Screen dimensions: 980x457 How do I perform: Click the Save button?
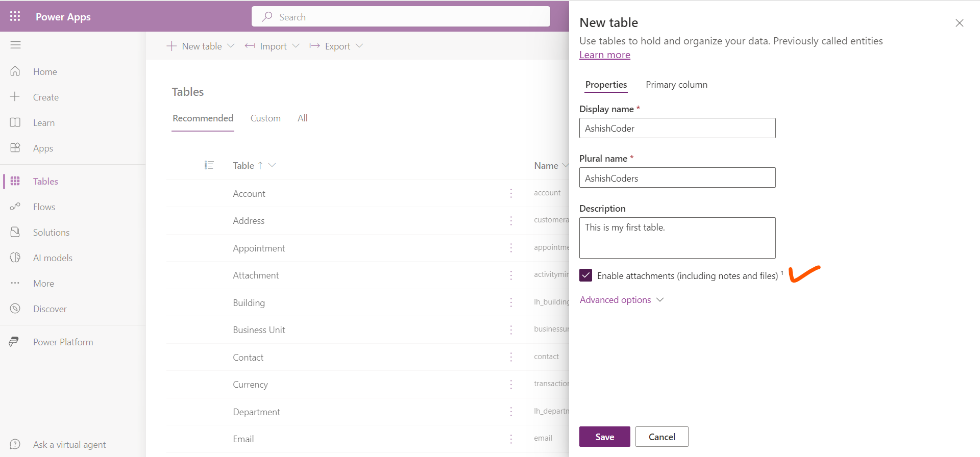604,437
